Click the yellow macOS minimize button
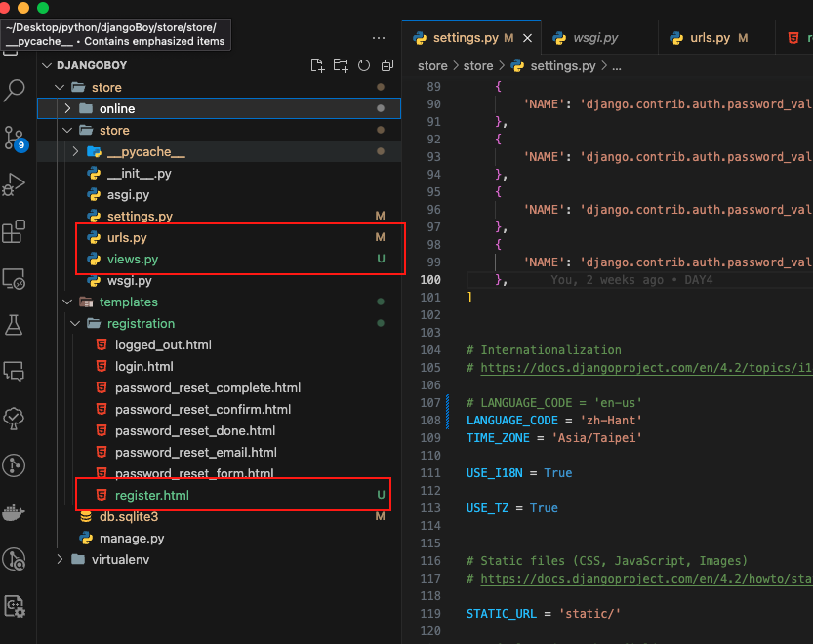The image size is (813, 644). (x=23, y=7)
